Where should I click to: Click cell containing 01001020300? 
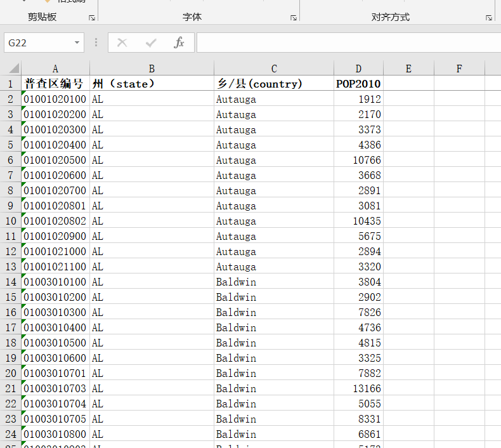[55, 129]
